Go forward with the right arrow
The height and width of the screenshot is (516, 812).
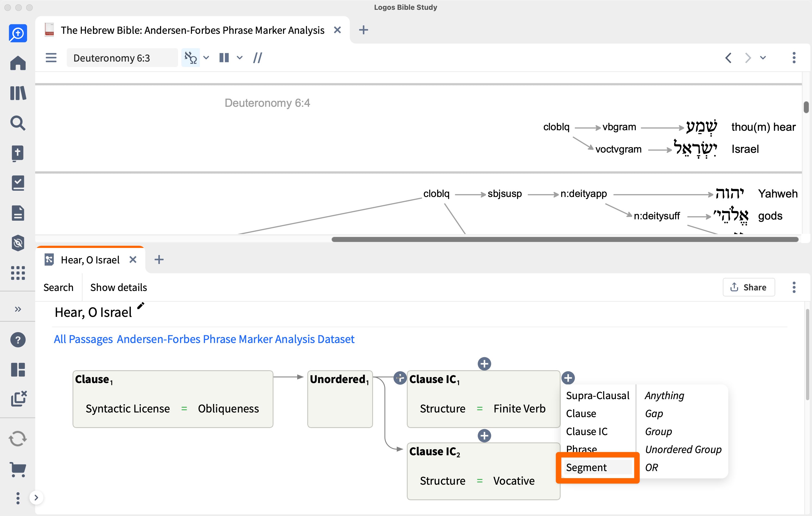748,58
